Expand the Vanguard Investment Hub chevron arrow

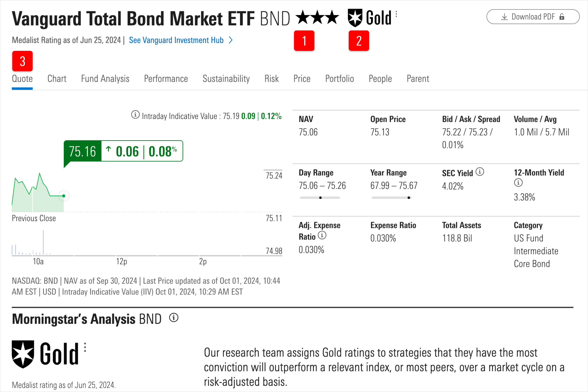click(x=231, y=40)
